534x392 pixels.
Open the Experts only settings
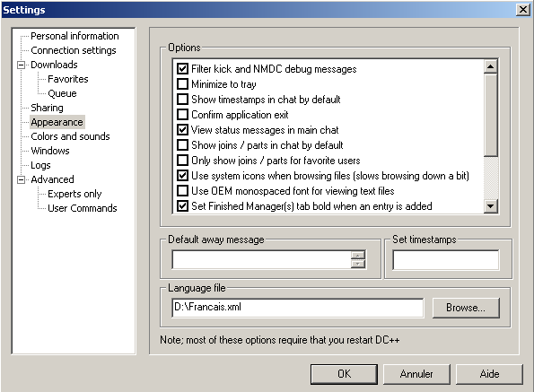74,194
